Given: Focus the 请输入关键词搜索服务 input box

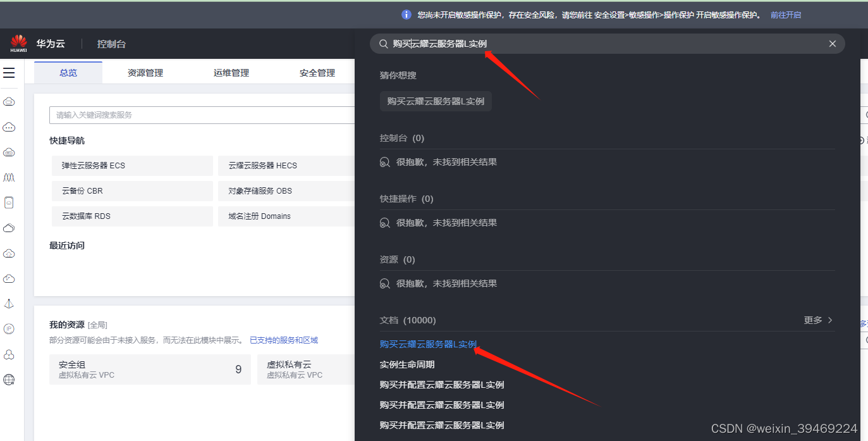Looking at the screenshot, I should click(202, 115).
